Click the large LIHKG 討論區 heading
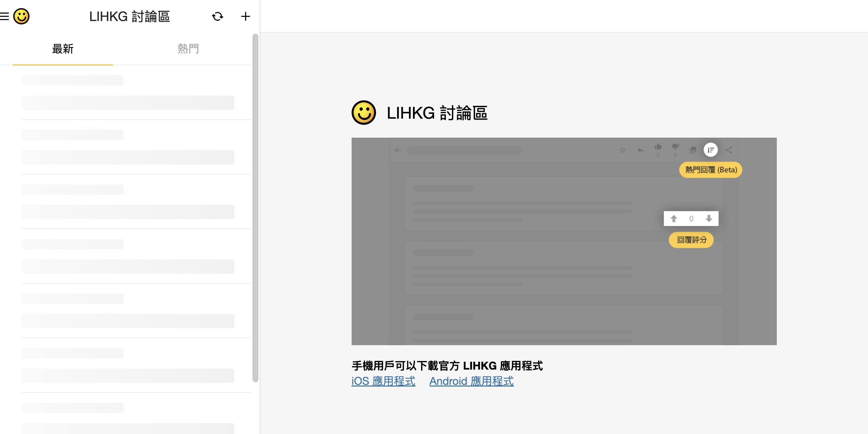This screenshot has height=434, width=868. tap(437, 113)
